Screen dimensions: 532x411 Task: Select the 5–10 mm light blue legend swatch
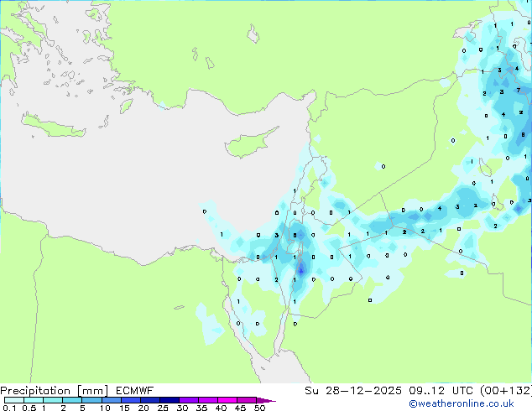(x=91, y=400)
